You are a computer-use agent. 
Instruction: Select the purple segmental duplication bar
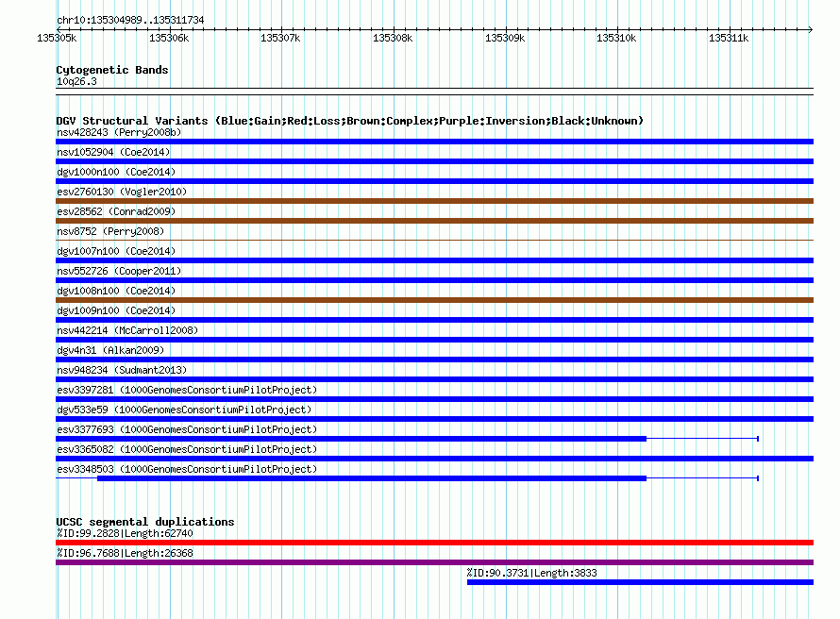point(434,562)
